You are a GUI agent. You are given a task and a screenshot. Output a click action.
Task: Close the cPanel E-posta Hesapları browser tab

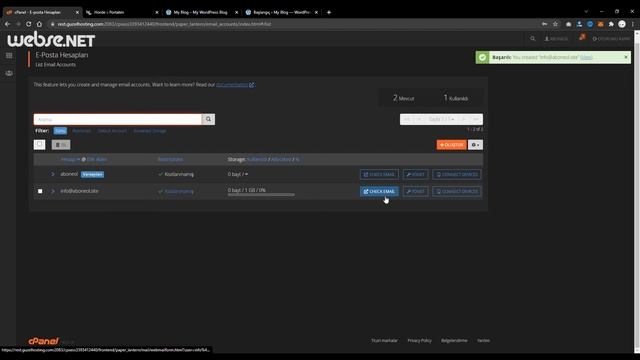[77, 12]
